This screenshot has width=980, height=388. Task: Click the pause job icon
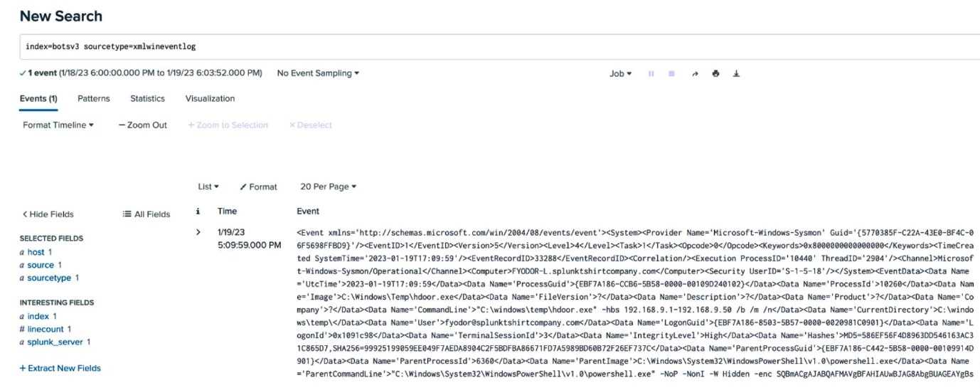(x=651, y=73)
